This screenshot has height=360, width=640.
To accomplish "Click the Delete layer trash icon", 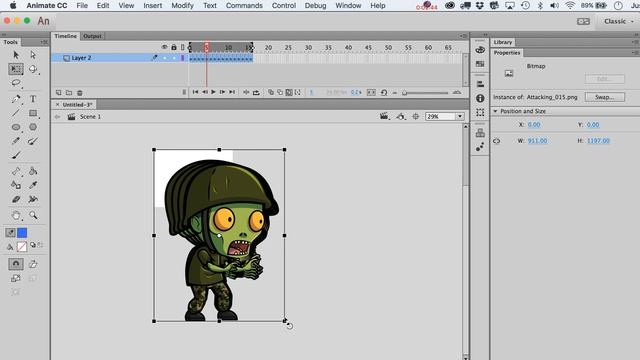I will (80, 93).
